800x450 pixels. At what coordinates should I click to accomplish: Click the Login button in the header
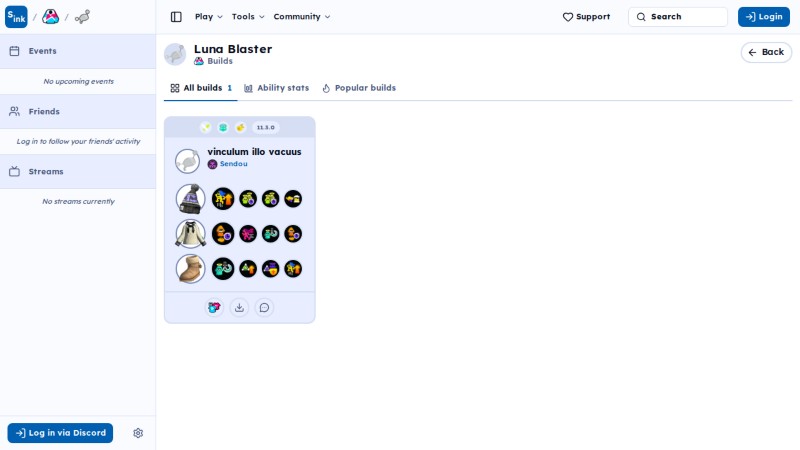(764, 17)
